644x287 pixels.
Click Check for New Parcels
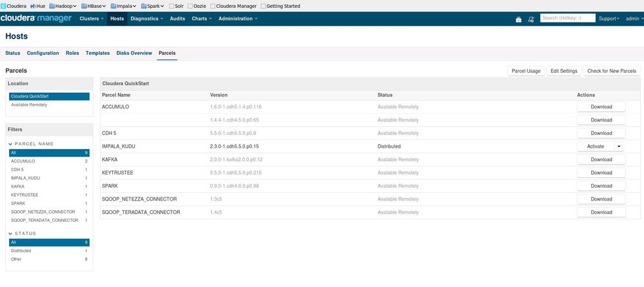point(612,71)
